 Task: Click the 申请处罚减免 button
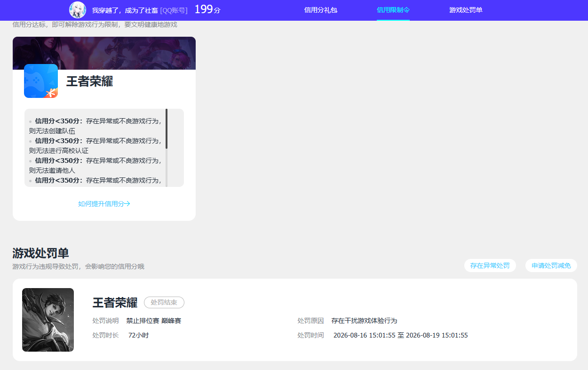click(551, 265)
